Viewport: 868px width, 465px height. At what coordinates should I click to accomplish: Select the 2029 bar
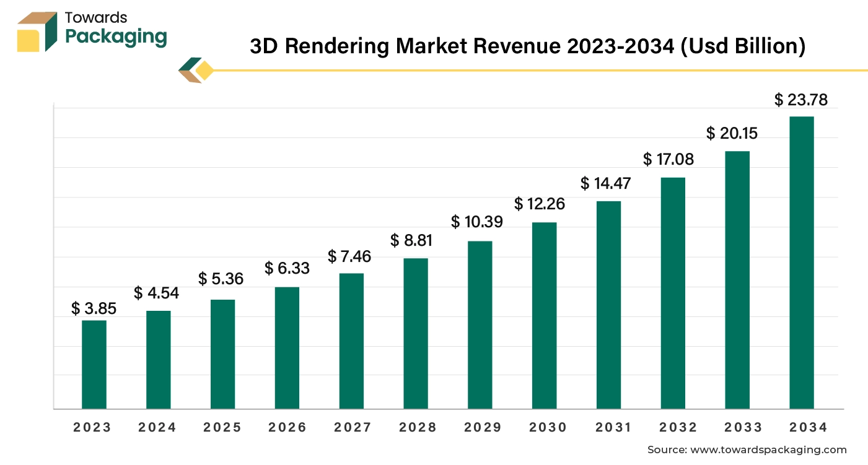(480, 324)
